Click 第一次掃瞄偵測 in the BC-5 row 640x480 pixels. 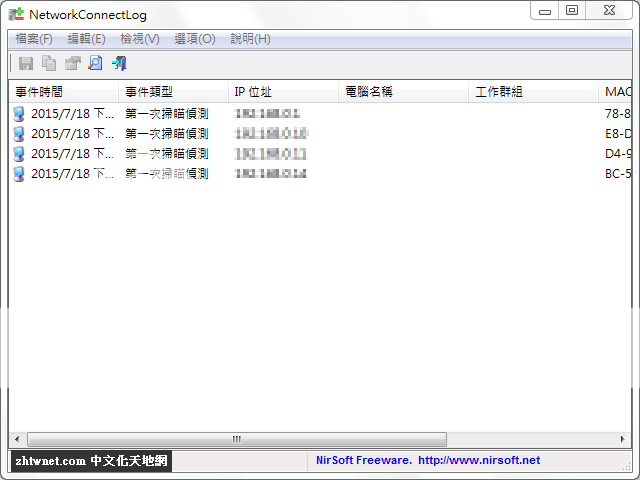167,174
